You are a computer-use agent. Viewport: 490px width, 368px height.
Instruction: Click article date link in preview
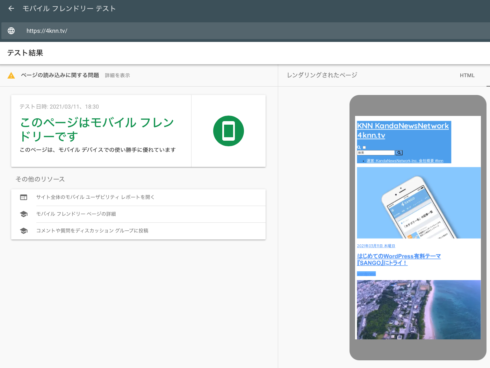pos(376,246)
